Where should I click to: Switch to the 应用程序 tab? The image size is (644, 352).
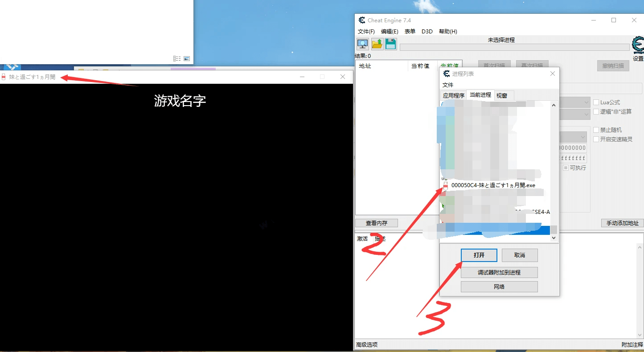pyautogui.click(x=453, y=95)
